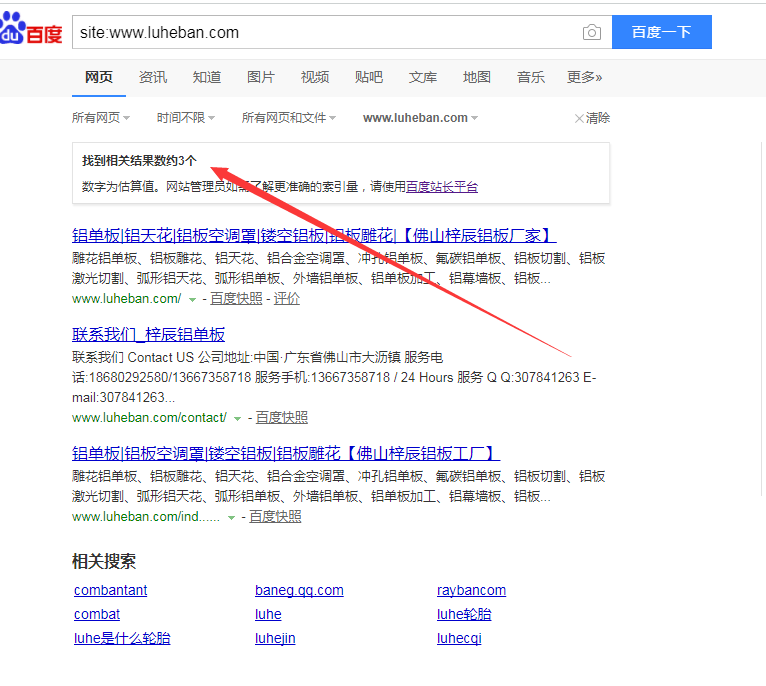The width and height of the screenshot is (766, 686).
Task: Expand arrow beside www.luheban.com/ result URL
Action: tap(192, 299)
